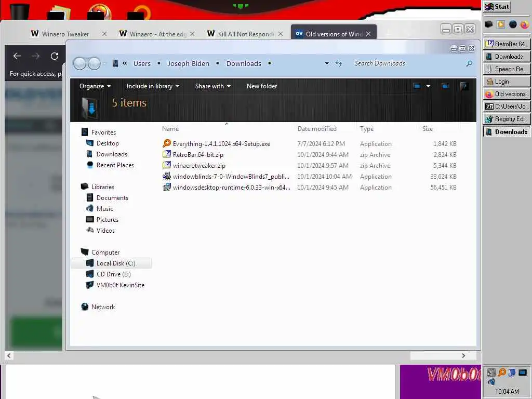
Task: Click the Start button
Action: (497, 7)
